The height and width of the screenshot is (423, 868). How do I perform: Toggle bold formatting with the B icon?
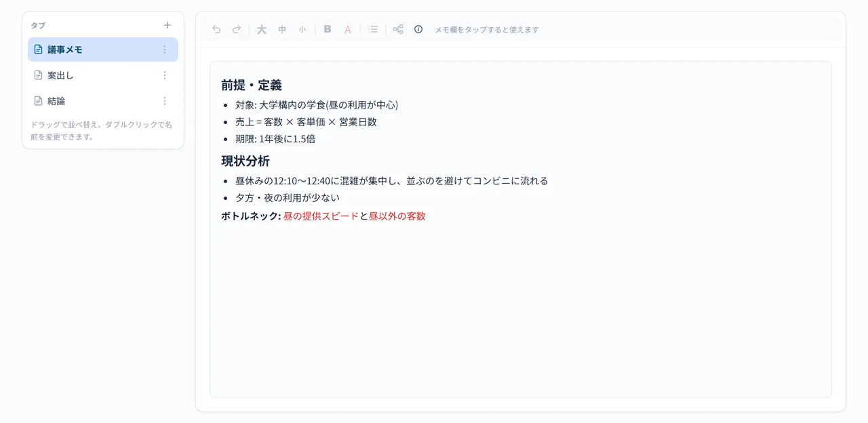point(328,29)
